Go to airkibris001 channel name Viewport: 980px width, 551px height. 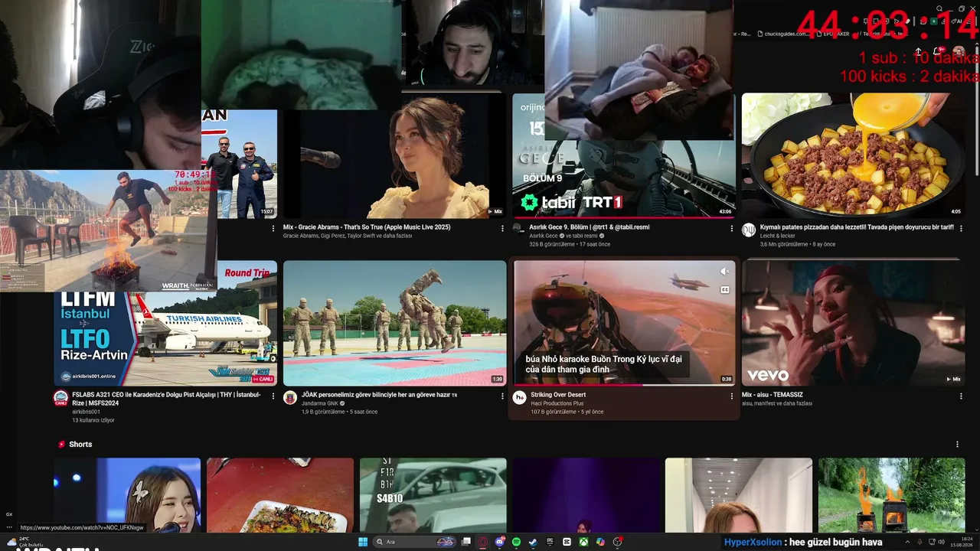(87, 412)
